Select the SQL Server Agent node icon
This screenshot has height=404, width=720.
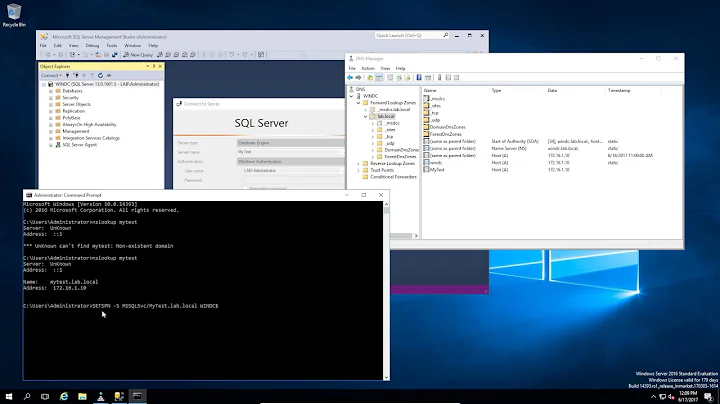coord(58,145)
